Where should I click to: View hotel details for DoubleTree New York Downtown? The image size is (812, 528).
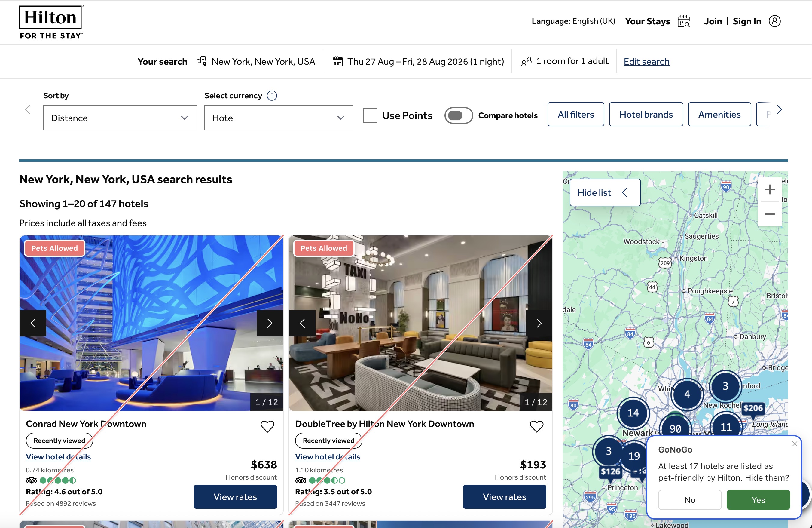(328, 457)
